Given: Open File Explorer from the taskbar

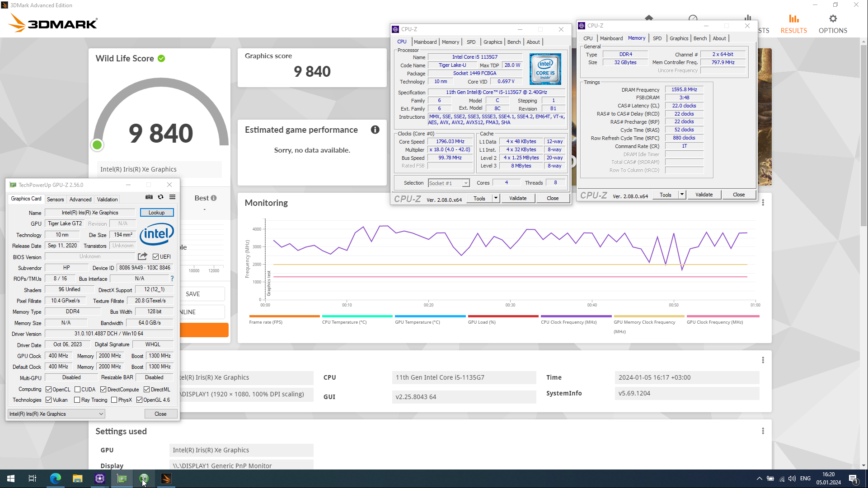Looking at the screenshot, I should 77,479.
